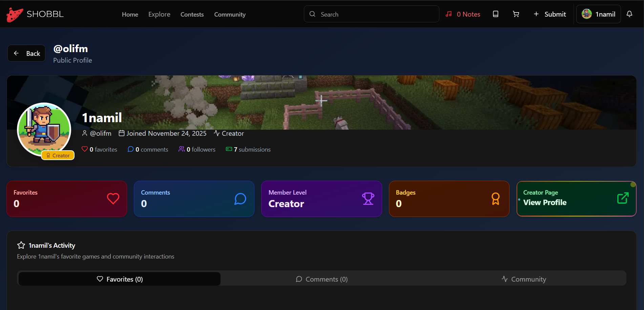Image resolution: width=644 pixels, height=310 pixels.
Task: View the shopping cart
Action: click(516, 14)
